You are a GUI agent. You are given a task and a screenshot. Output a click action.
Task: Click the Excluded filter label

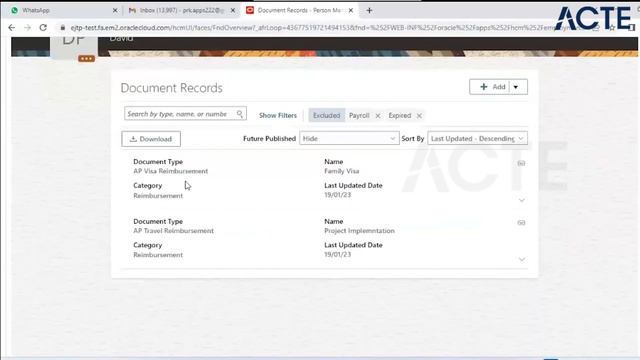[327, 116]
